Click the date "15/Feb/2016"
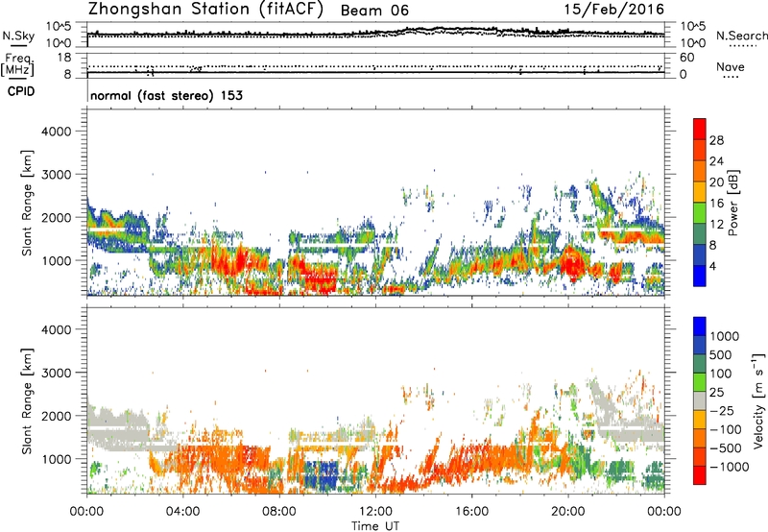This screenshot has width=768, height=532. pyautogui.click(x=614, y=10)
